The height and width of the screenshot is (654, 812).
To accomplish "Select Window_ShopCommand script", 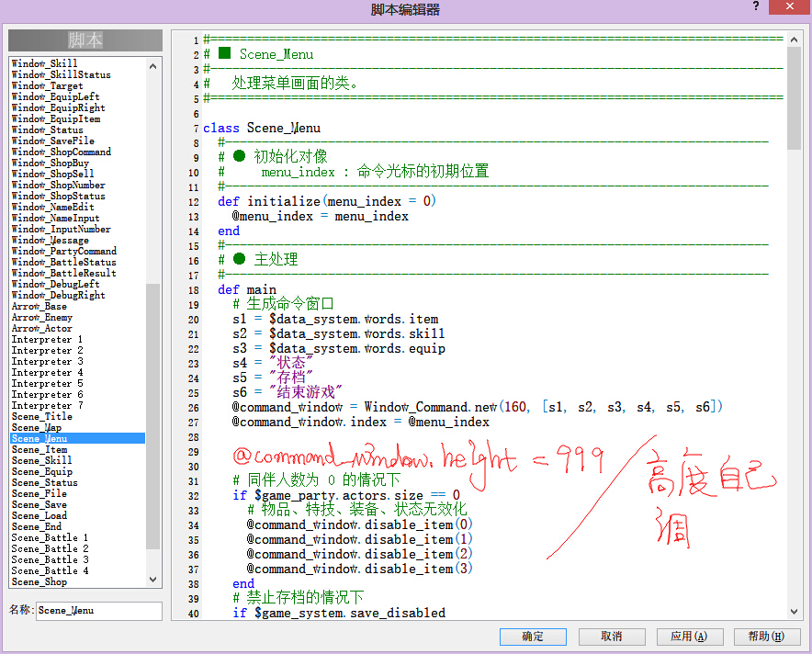I will point(62,152).
